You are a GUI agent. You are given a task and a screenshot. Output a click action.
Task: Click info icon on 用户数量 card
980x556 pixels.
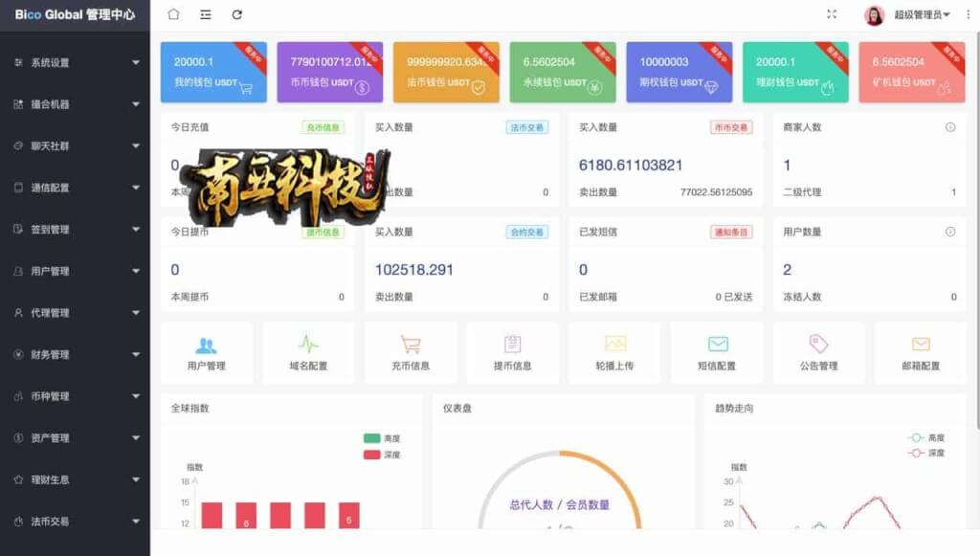950,232
